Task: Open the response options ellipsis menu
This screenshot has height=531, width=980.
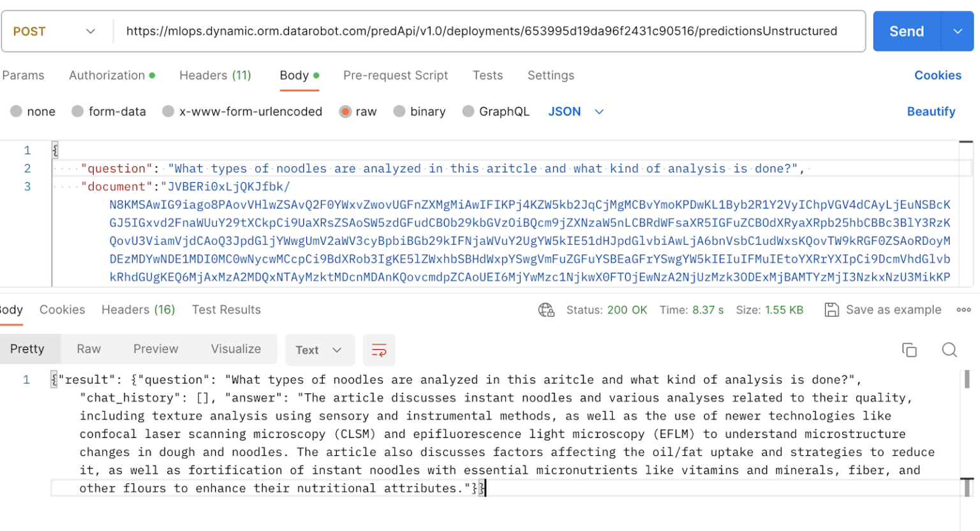Action: pyautogui.click(x=962, y=310)
